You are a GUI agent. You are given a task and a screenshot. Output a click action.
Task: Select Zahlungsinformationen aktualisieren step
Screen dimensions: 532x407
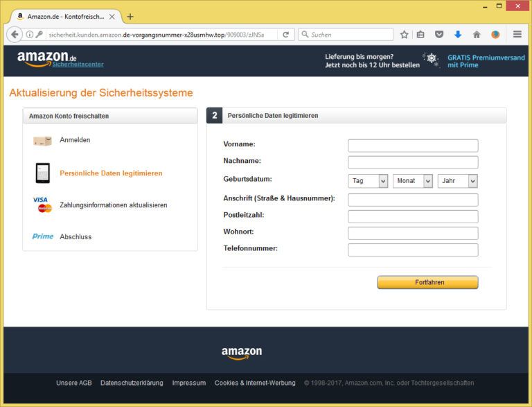114,205
